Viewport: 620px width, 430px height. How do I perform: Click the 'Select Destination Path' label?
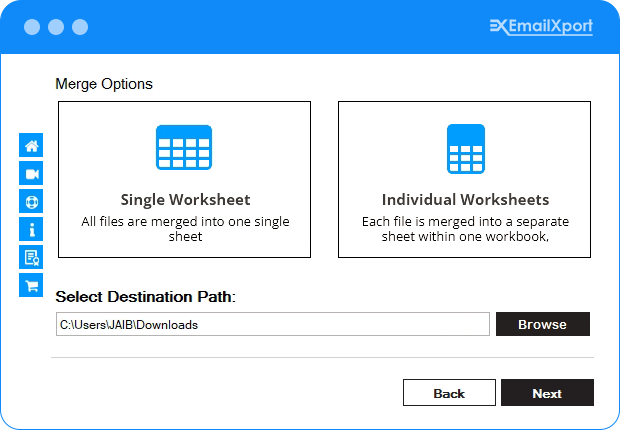click(x=145, y=296)
